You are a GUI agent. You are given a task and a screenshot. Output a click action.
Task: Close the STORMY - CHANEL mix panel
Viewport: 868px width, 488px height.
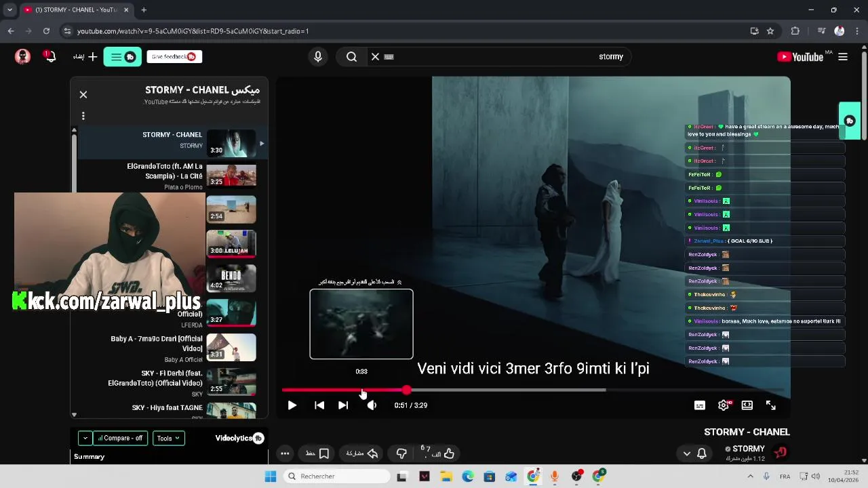coord(83,95)
